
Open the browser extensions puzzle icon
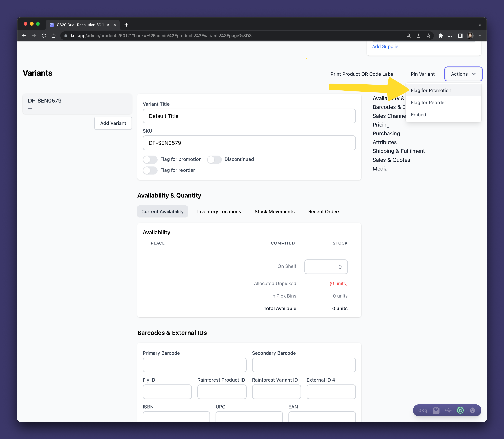440,36
